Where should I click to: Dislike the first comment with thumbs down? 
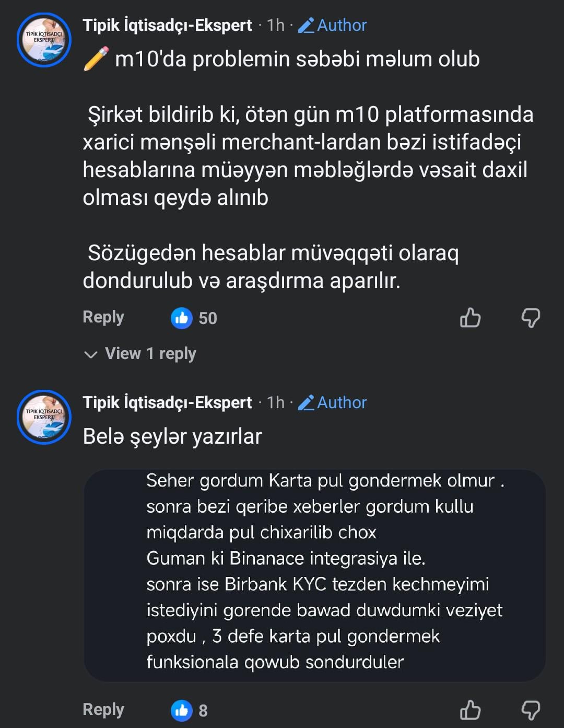tap(531, 317)
